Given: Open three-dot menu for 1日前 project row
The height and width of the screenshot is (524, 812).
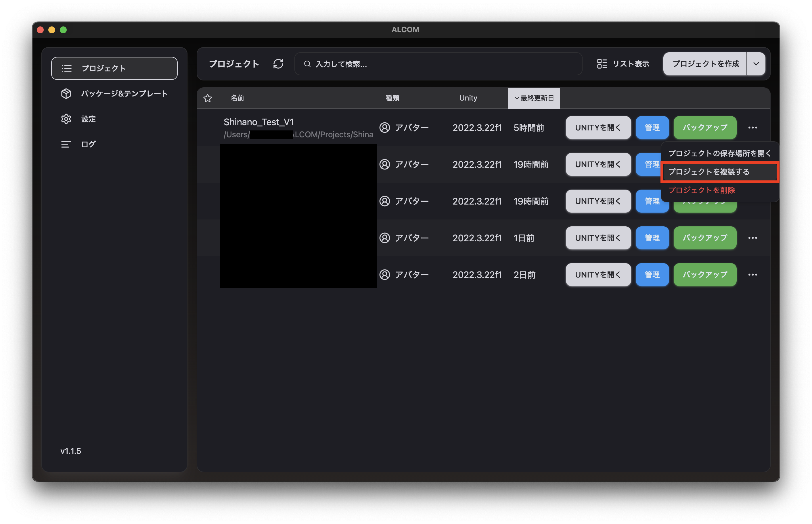Looking at the screenshot, I should [752, 238].
